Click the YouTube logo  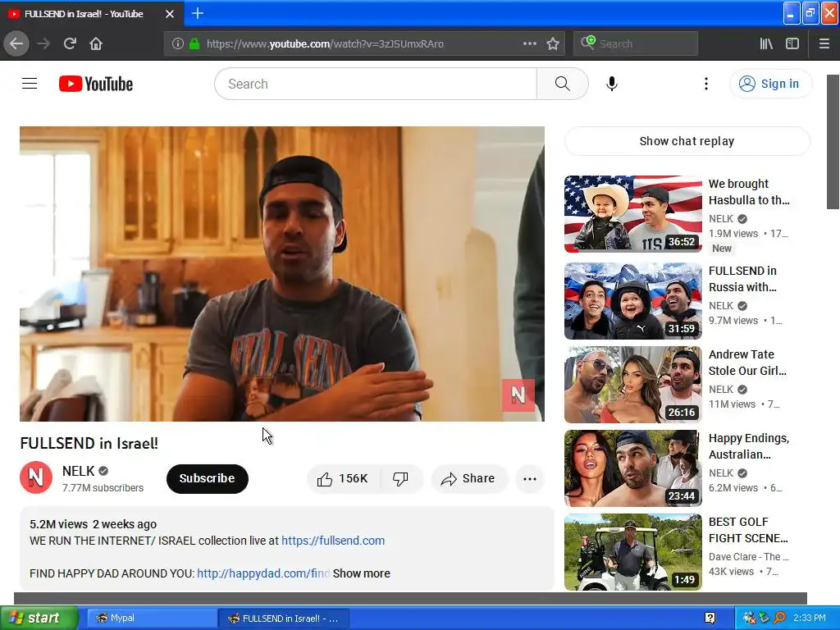[x=96, y=84]
